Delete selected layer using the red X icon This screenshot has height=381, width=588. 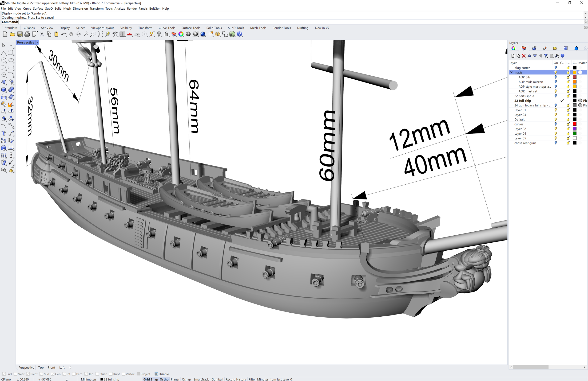[524, 56]
